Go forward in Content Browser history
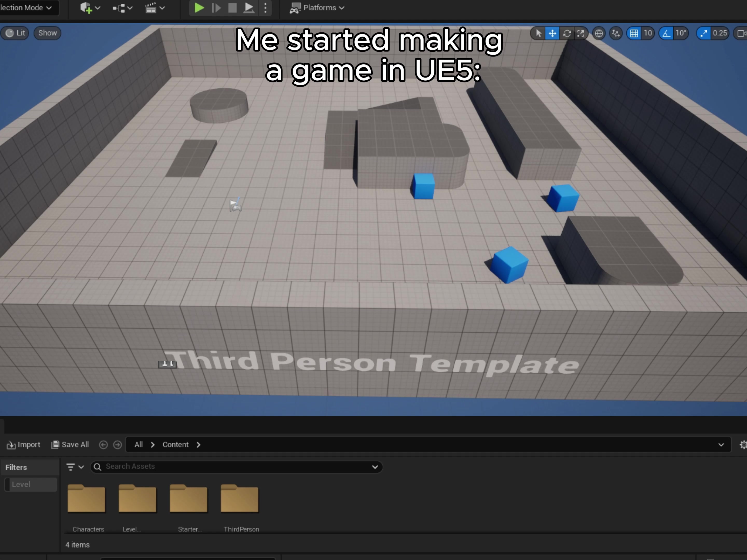This screenshot has width=747, height=560. click(117, 445)
